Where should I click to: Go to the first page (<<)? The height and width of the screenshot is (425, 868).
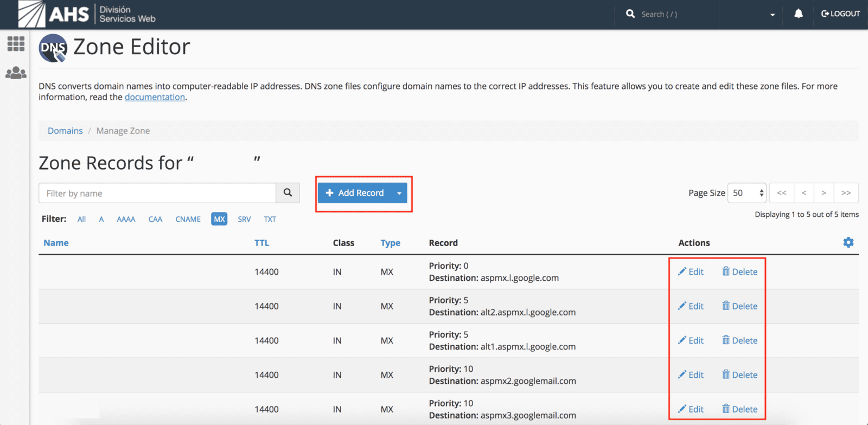tap(782, 193)
